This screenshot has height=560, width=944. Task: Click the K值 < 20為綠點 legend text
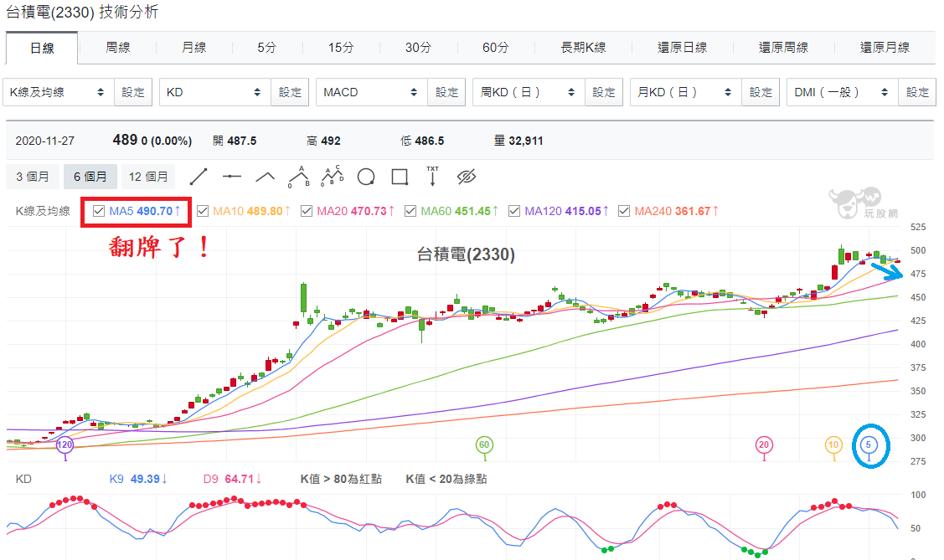tap(446, 479)
